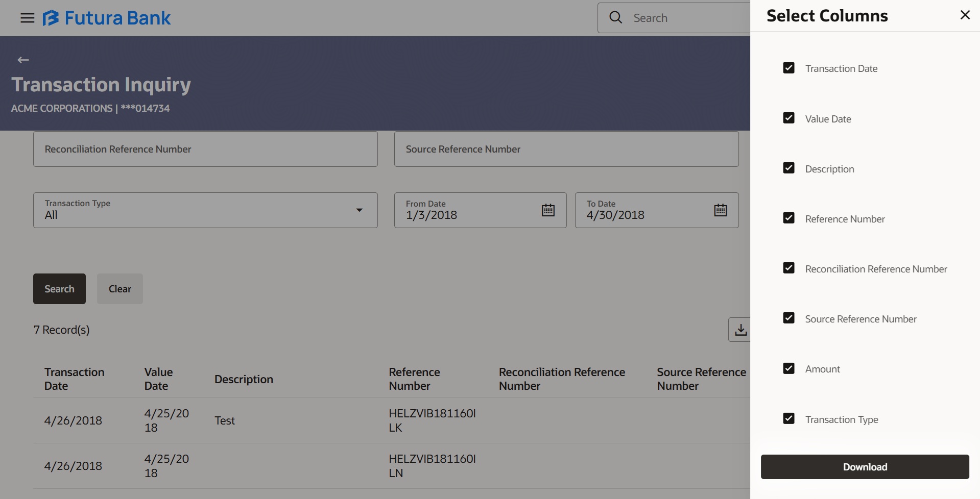Image resolution: width=980 pixels, height=499 pixels.
Task: Click the To Date field value 4/30/2018
Action: 615,215
